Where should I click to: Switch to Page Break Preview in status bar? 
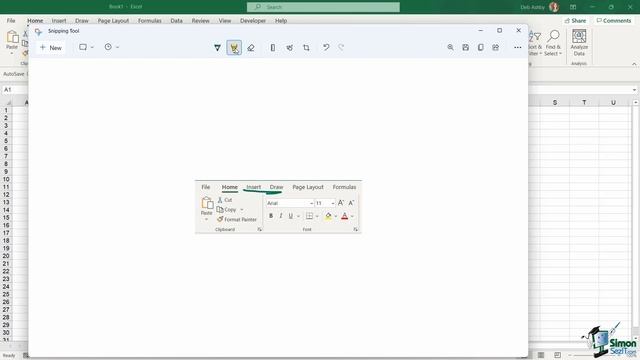tap(558, 355)
